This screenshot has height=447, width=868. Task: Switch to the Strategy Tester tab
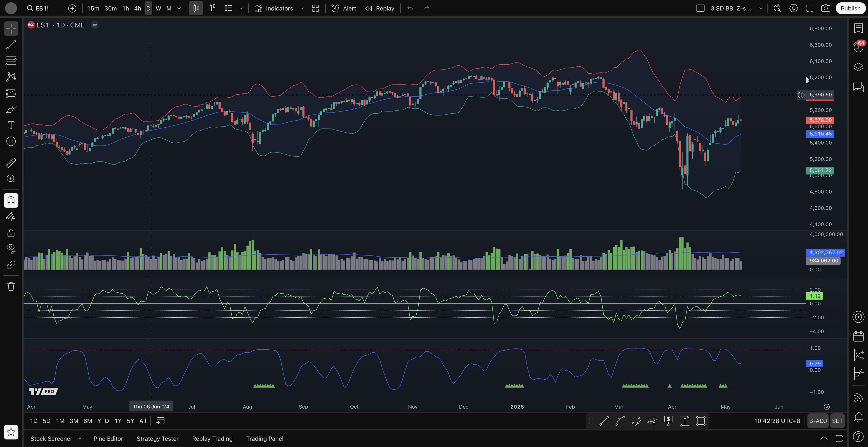point(157,439)
